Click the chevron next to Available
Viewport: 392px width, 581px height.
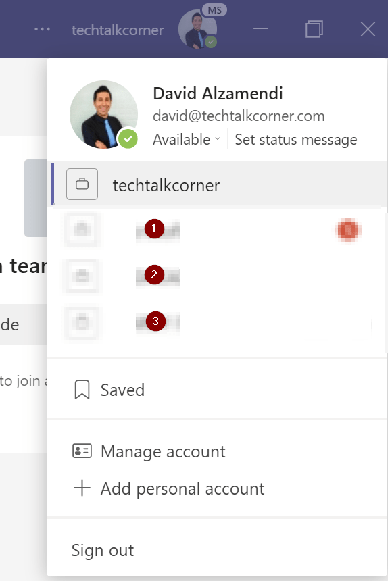[218, 139]
